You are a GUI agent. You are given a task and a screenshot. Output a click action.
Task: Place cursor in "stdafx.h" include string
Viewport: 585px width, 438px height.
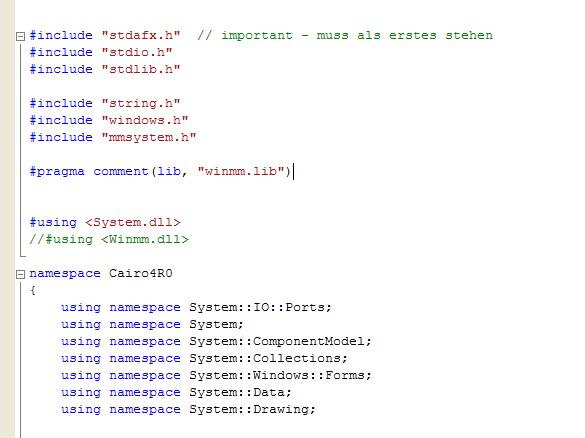click(x=141, y=35)
